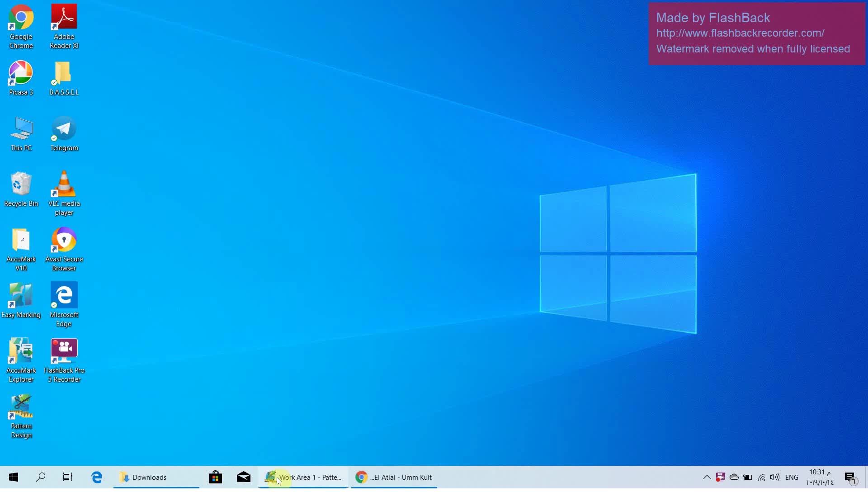
Task: Open the volume control in the system tray
Action: coord(774,477)
